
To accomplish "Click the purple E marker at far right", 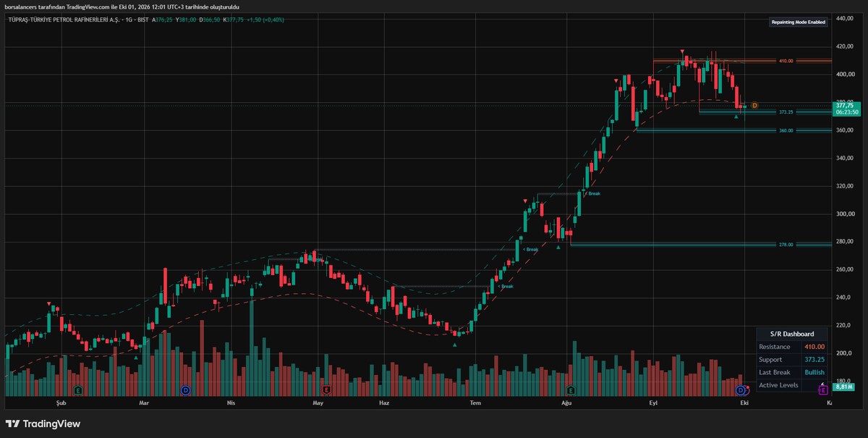I will pos(822,389).
